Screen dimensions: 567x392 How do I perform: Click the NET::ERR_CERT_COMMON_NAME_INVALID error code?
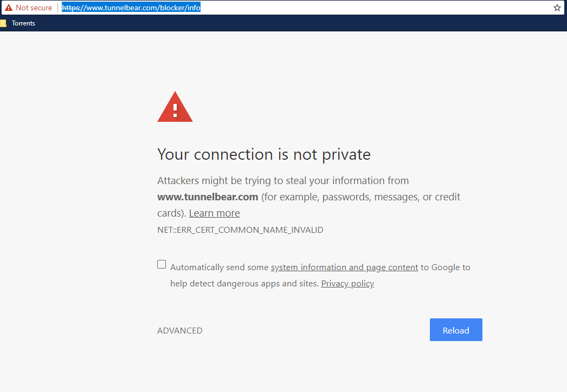point(240,230)
